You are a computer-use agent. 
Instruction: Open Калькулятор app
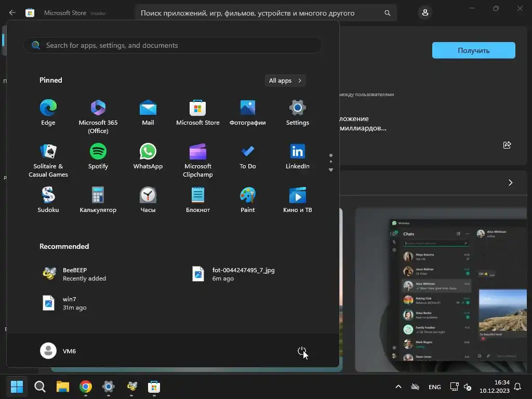98,200
